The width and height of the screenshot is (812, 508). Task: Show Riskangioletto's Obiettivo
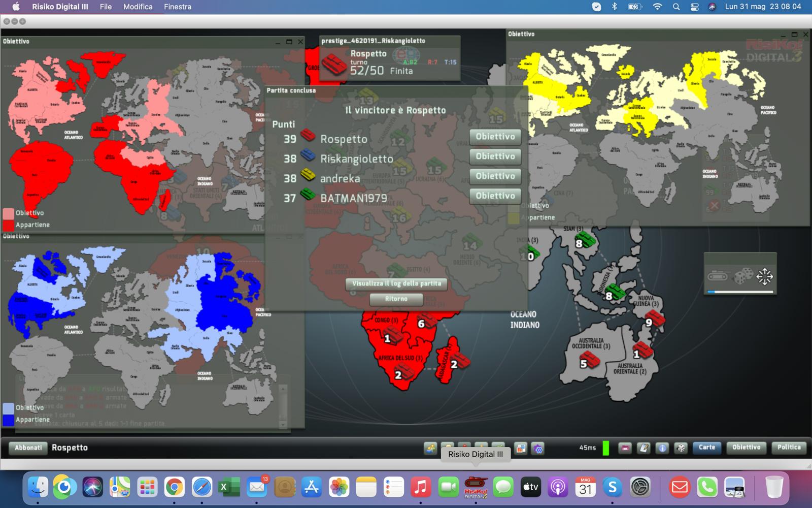point(495,156)
